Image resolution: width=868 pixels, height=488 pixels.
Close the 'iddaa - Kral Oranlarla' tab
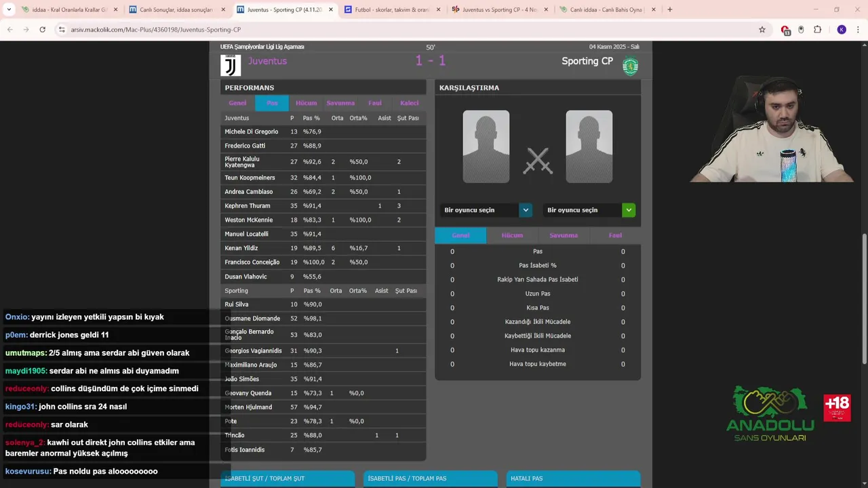pyautogui.click(x=115, y=9)
